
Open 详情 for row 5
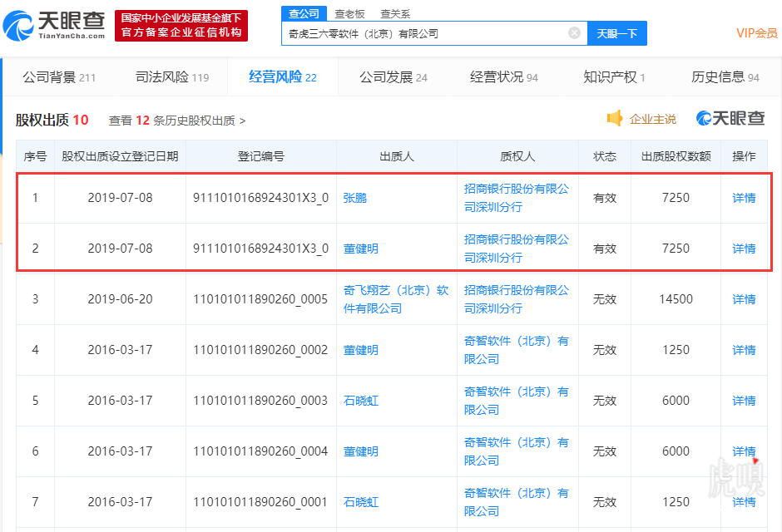pos(744,401)
